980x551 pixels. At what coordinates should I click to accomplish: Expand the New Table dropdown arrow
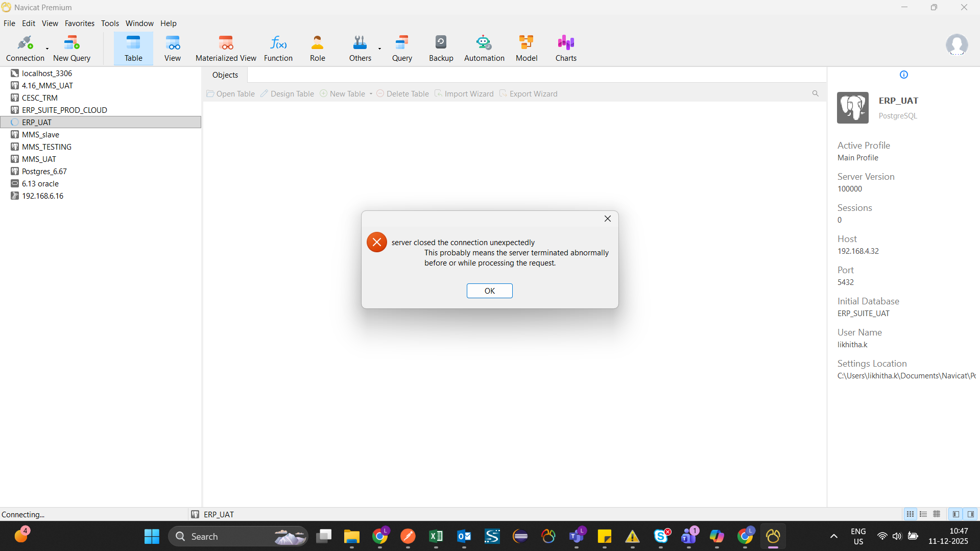click(371, 94)
